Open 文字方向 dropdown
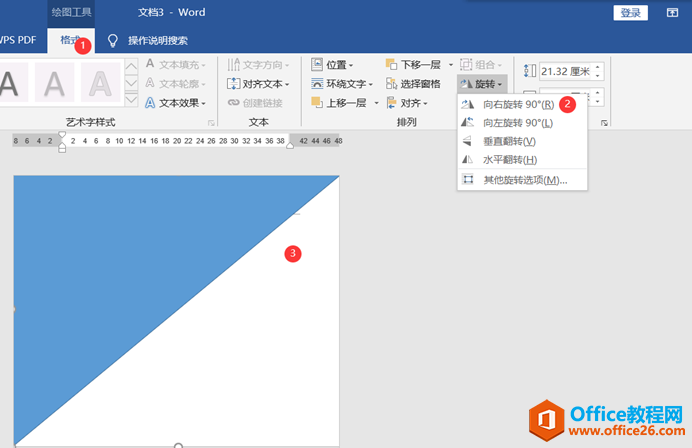This screenshot has width=692, height=448. tap(258, 65)
